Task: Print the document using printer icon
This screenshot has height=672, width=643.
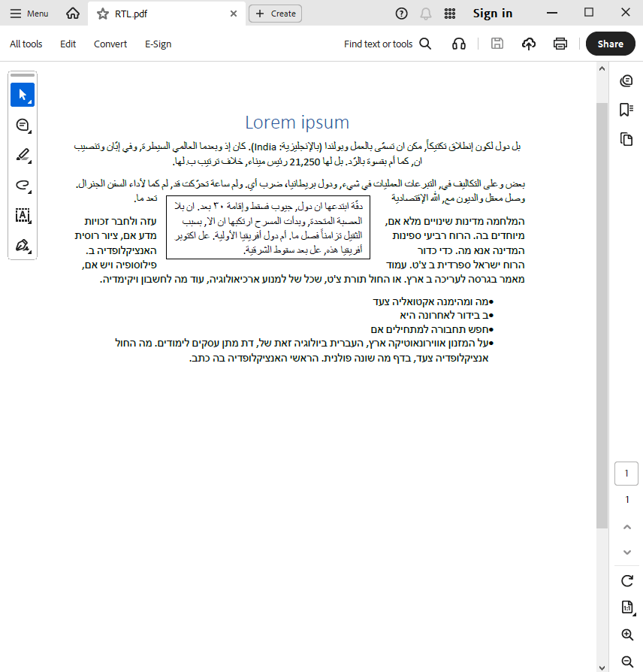Action: 560,44
